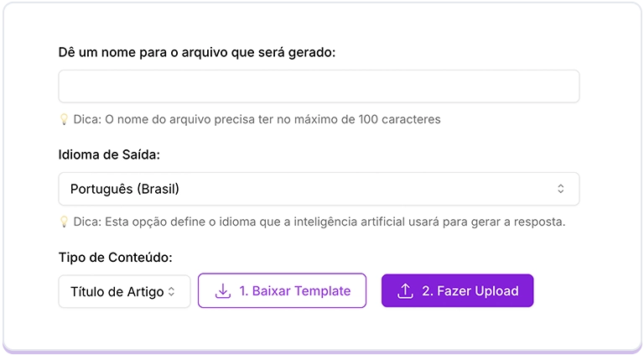Open the Idioma de Saída dropdown
The width and height of the screenshot is (644, 355).
coord(319,189)
